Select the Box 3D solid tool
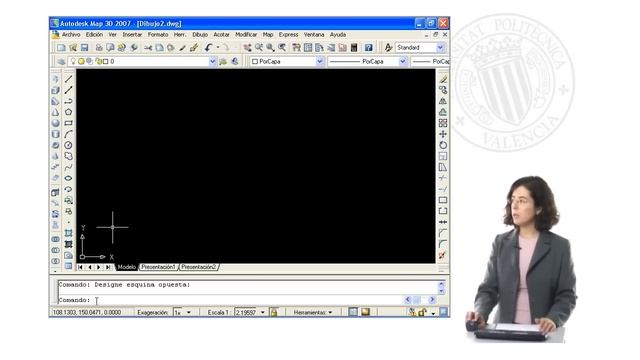This screenshot has width=640, height=360. [56, 90]
